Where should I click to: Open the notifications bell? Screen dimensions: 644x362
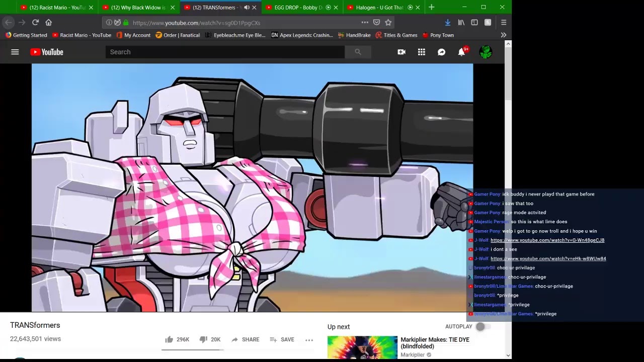(x=461, y=52)
